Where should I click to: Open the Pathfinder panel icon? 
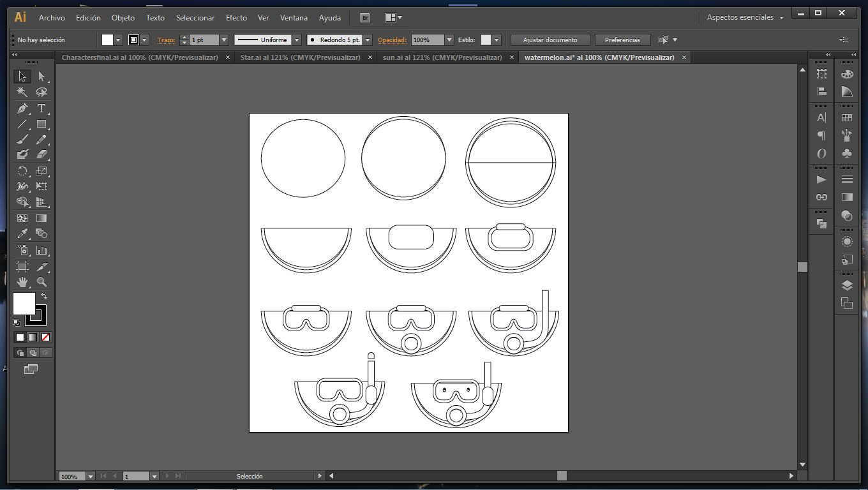click(x=822, y=223)
